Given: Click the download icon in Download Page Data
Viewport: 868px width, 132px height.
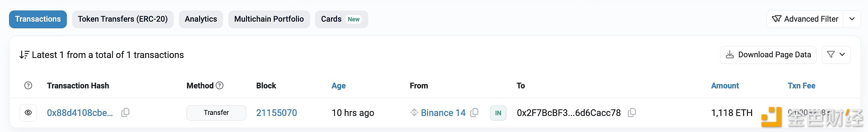Looking at the screenshot, I should [x=730, y=55].
